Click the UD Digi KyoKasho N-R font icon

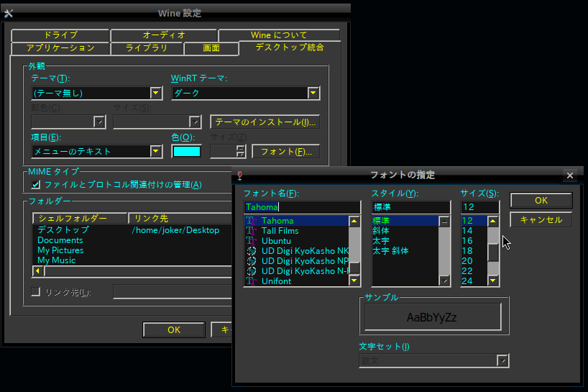pos(252,271)
